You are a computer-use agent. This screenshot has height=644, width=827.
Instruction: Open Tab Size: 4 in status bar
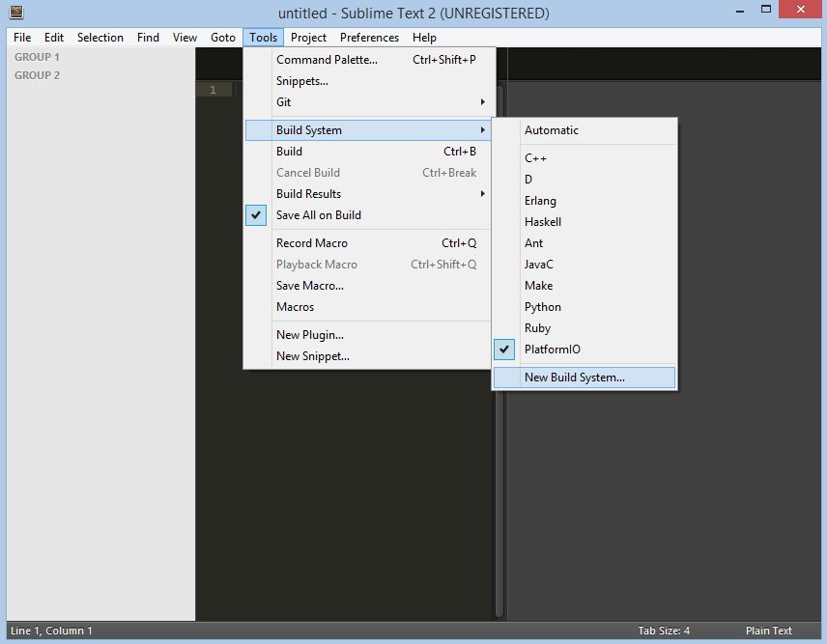point(664,630)
